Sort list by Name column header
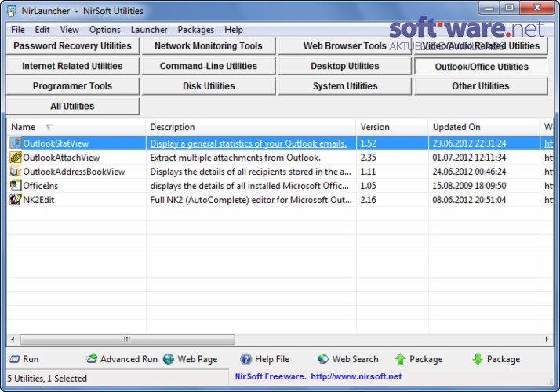560x392 pixels. 76,127
